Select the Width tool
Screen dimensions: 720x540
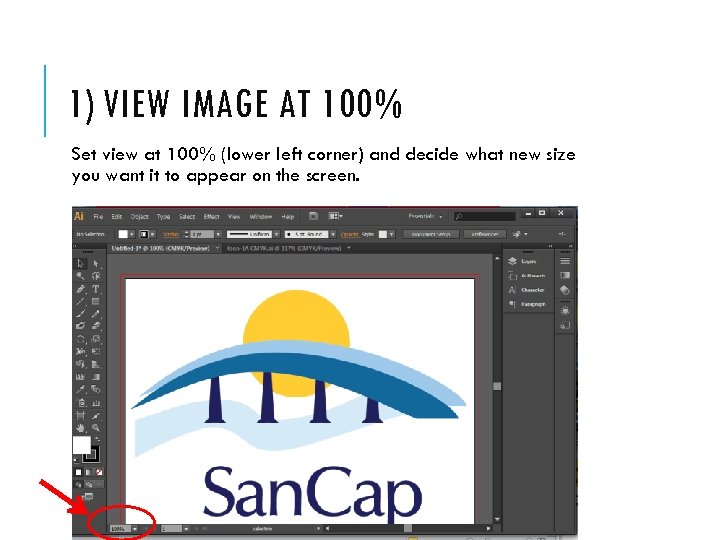[x=80, y=351]
